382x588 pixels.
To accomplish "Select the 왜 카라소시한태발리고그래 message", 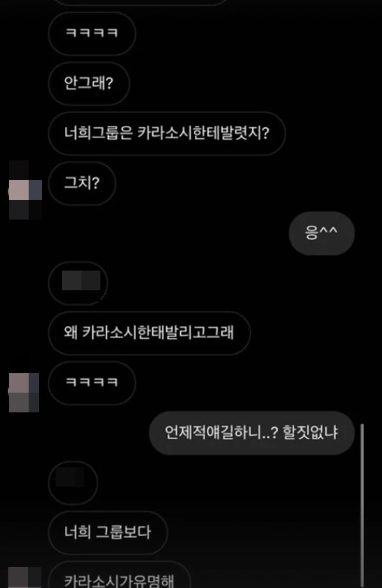I will coord(150,333).
